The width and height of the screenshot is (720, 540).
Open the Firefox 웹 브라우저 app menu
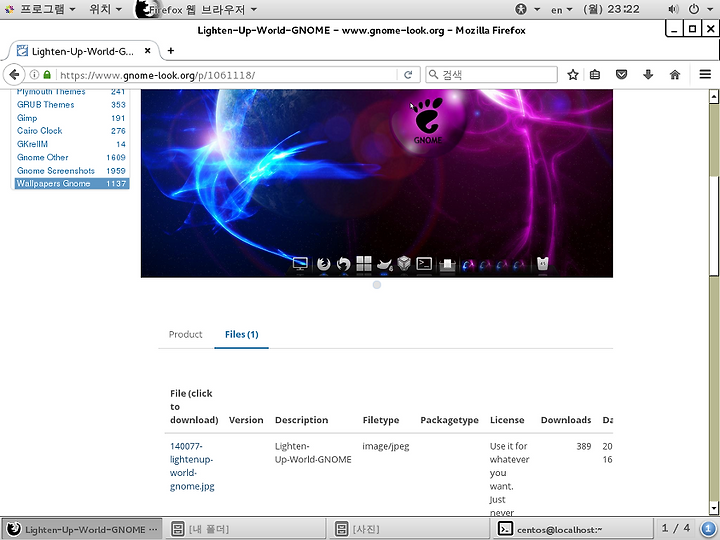click(x=197, y=9)
